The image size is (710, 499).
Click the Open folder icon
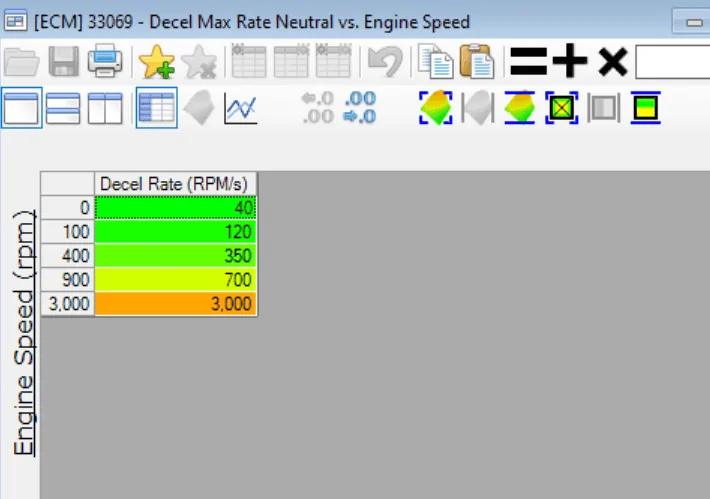click(x=21, y=62)
